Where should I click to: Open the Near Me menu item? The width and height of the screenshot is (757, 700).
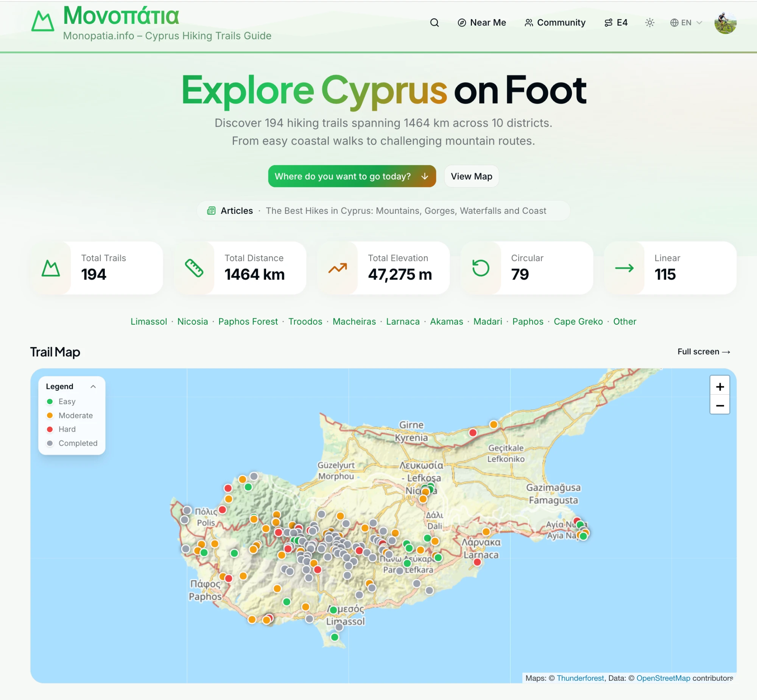click(x=481, y=23)
